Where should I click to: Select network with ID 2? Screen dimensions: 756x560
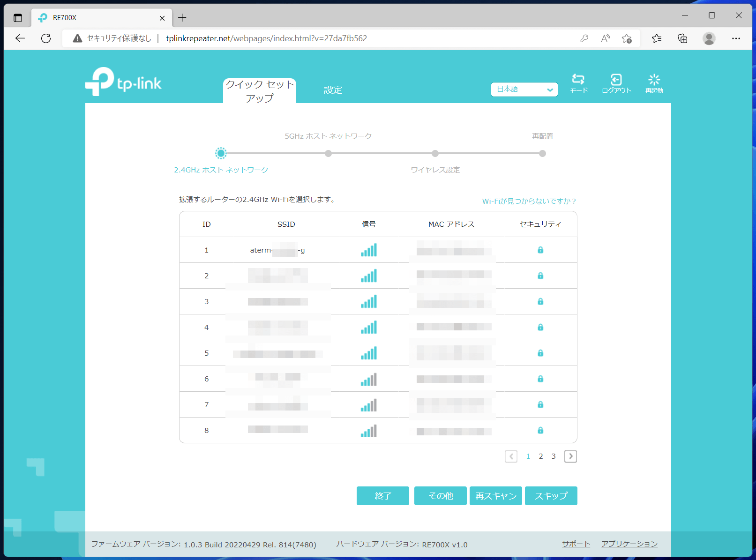[378, 276]
